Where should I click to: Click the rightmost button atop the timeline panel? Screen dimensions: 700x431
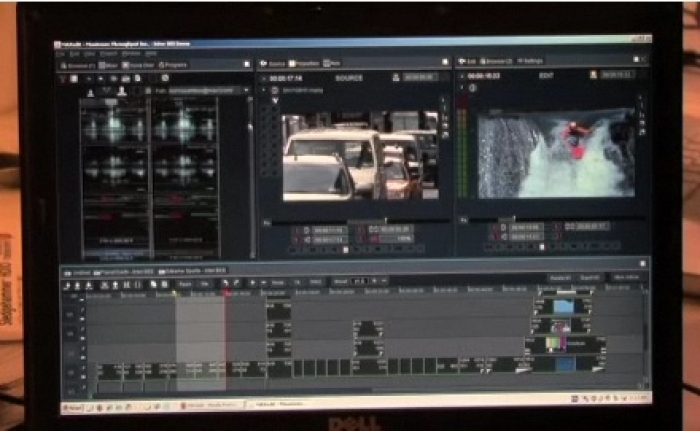624,277
